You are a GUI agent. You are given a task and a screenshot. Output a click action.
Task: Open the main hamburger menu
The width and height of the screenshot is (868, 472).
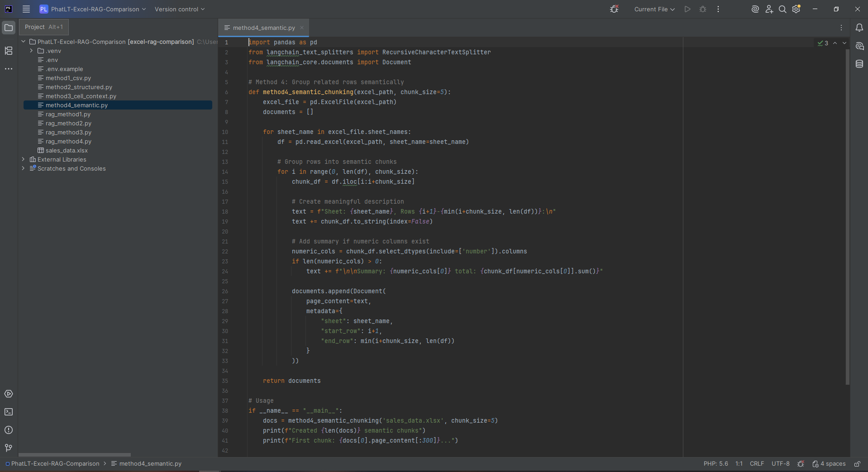[x=26, y=9]
